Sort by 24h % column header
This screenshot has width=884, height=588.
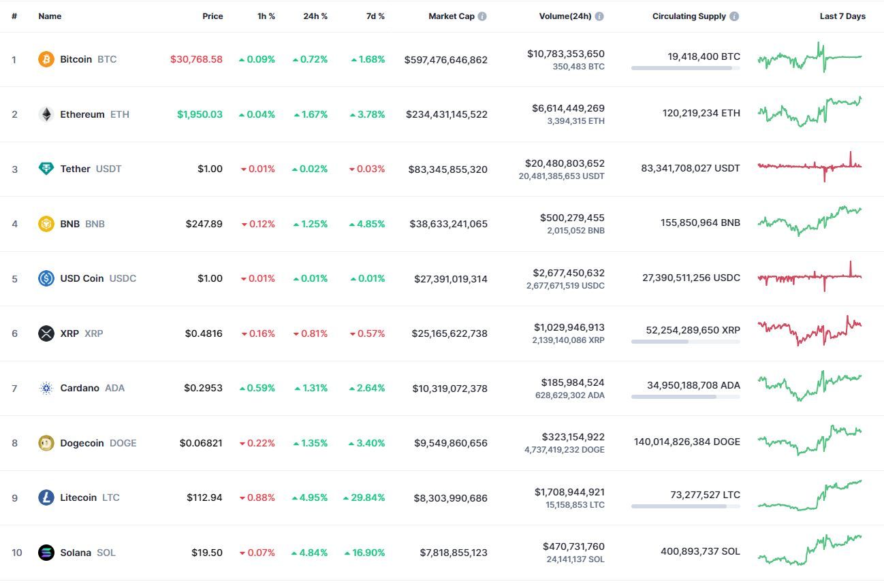315,16
